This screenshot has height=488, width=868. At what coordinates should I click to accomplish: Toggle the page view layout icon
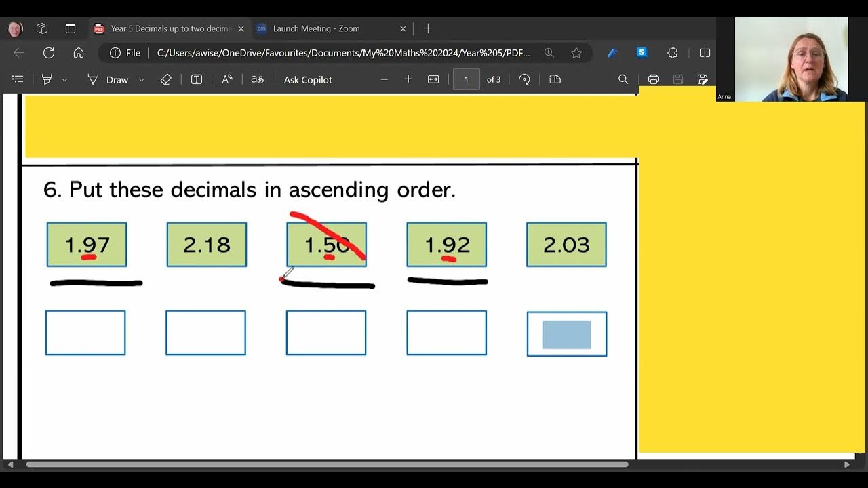tap(555, 79)
